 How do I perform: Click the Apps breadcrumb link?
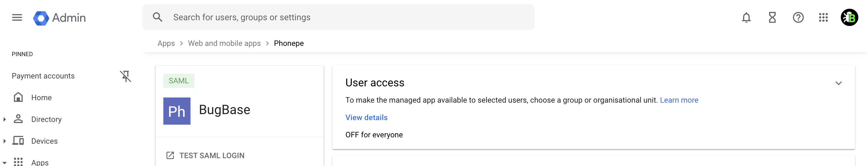pos(166,43)
